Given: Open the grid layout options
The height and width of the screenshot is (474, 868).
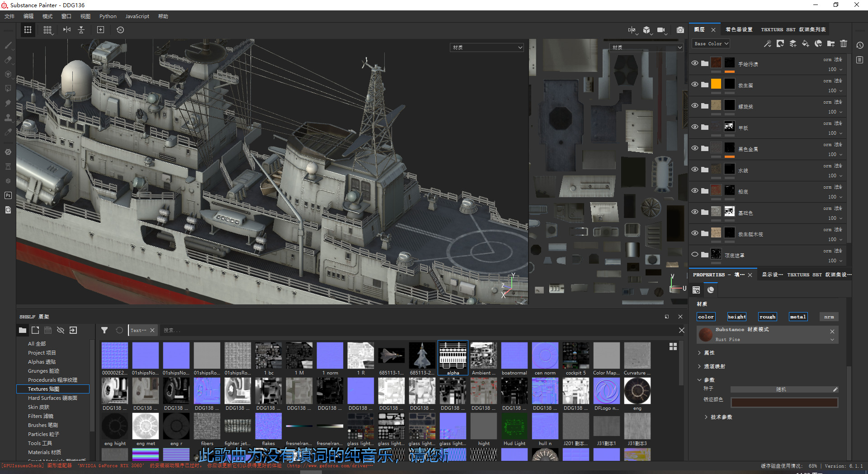Looking at the screenshot, I should pos(47,30).
